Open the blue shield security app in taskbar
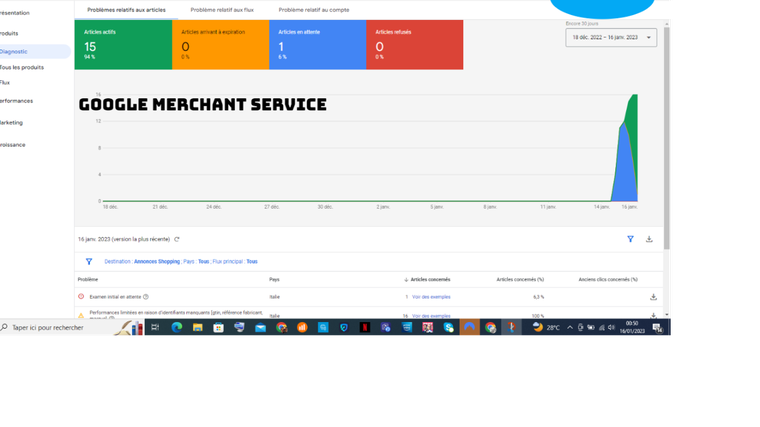Viewport: 760px width, 427px height. click(344, 327)
